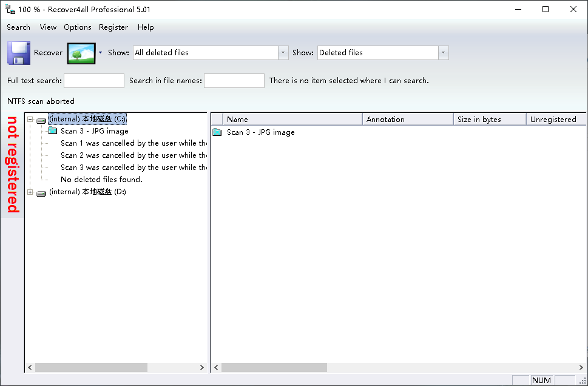This screenshot has width=588, height=386.
Task: Minimize the Recover4all window
Action: point(518,9)
